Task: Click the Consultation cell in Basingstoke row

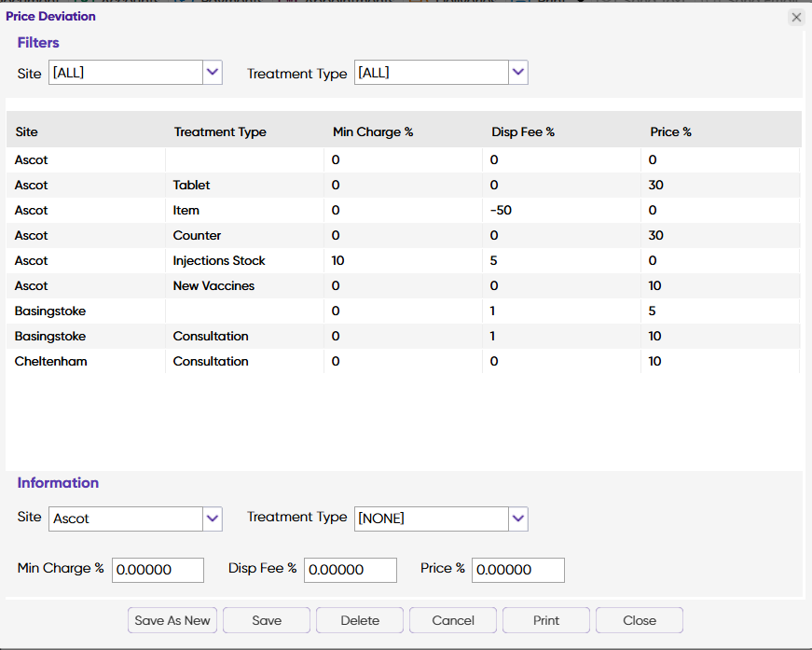Action: (245, 336)
